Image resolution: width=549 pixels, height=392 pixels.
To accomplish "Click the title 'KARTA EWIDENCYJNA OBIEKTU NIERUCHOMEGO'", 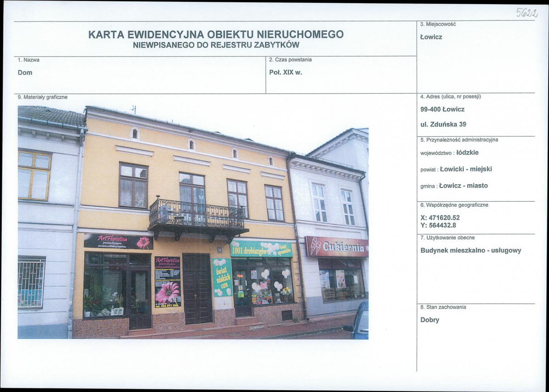I will [216, 34].
